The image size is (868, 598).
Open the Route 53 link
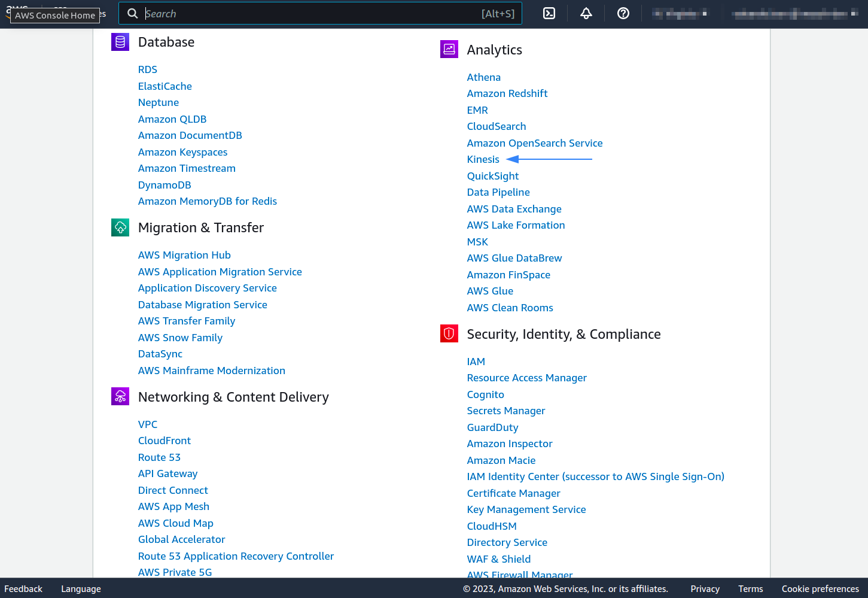click(x=159, y=457)
